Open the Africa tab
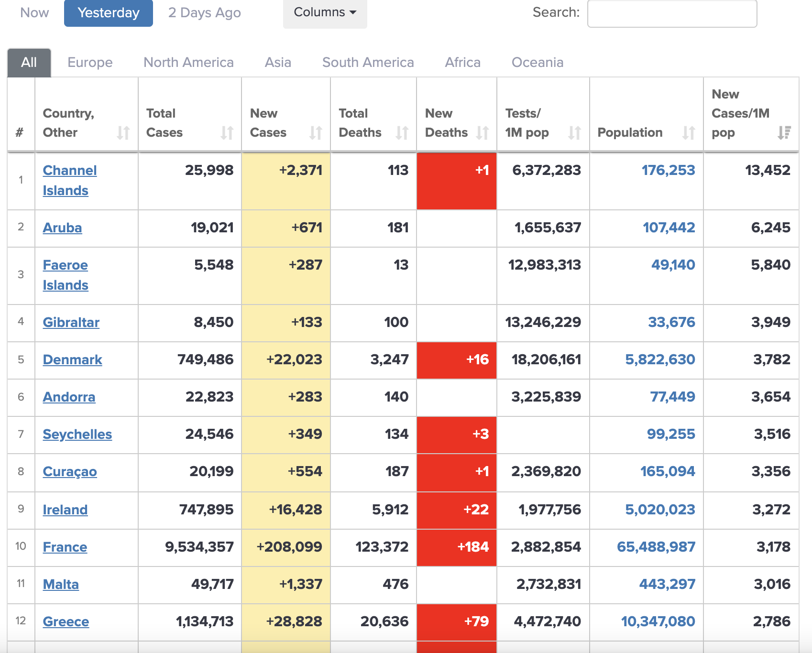This screenshot has width=812, height=653. pyautogui.click(x=462, y=63)
